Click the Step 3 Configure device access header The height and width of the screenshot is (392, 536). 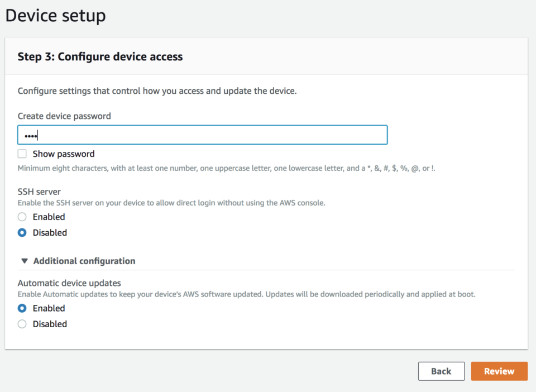(x=100, y=56)
